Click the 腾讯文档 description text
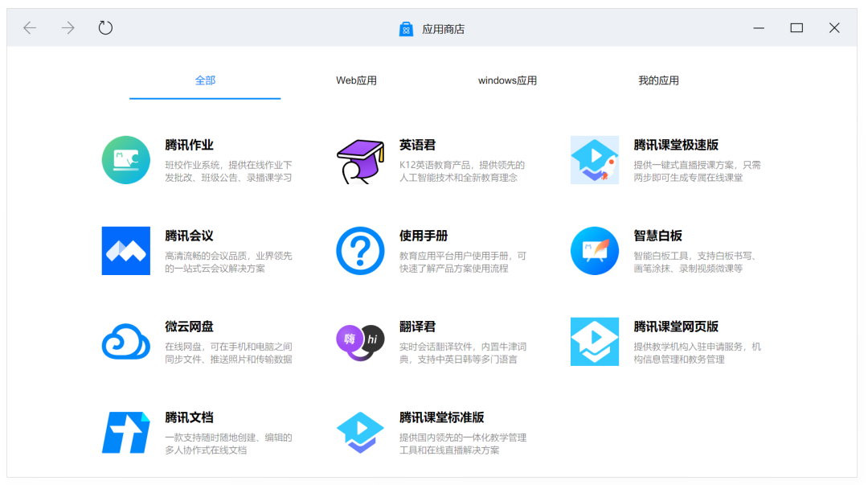 (229, 443)
